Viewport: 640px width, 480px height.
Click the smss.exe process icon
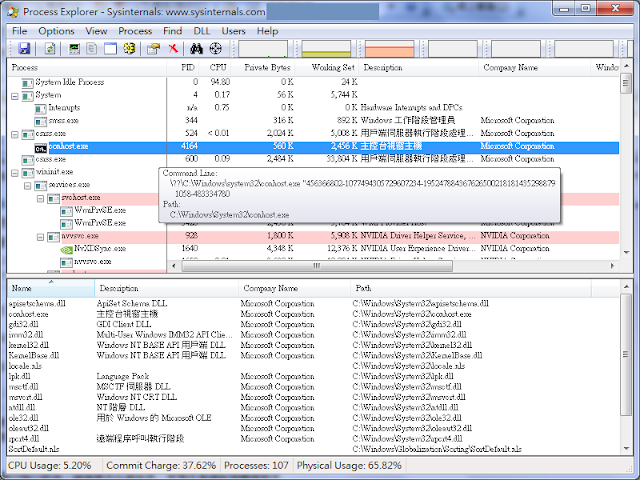pyautogui.click(x=40, y=121)
